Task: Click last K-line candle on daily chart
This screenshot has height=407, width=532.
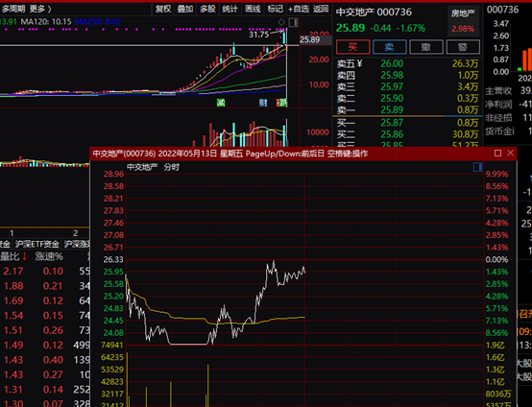Action: point(287,47)
